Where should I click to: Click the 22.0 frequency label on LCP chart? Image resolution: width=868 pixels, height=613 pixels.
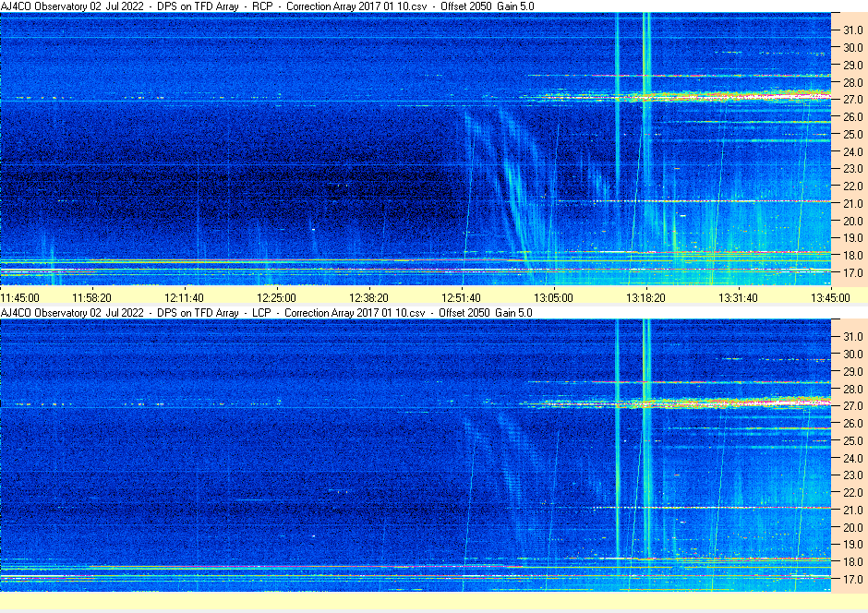pyautogui.click(x=853, y=493)
